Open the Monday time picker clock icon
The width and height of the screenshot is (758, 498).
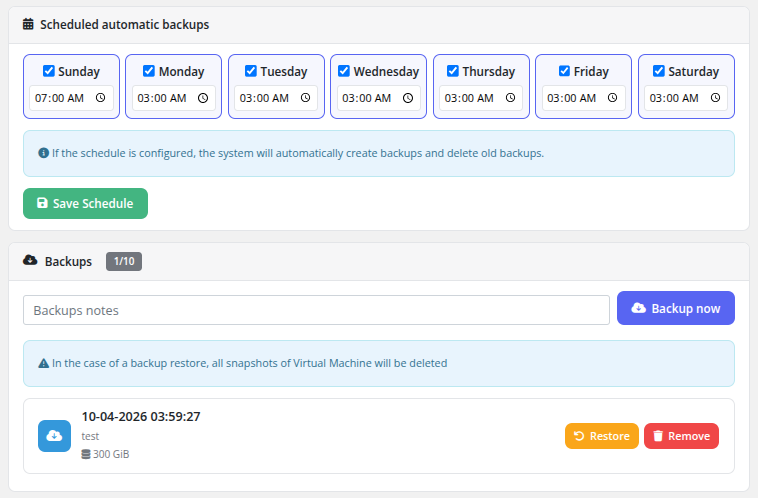(x=203, y=98)
